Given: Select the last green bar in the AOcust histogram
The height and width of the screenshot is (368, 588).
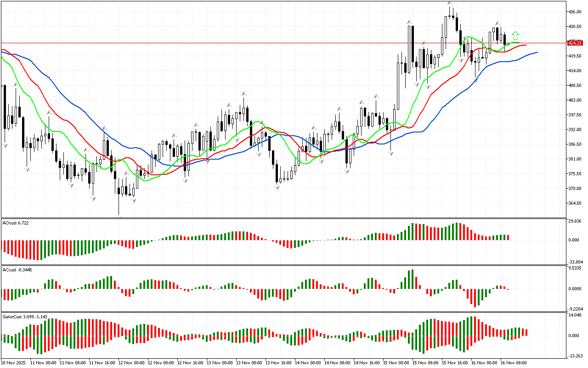Looking at the screenshot, I should pyautogui.click(x=504, y=237).
